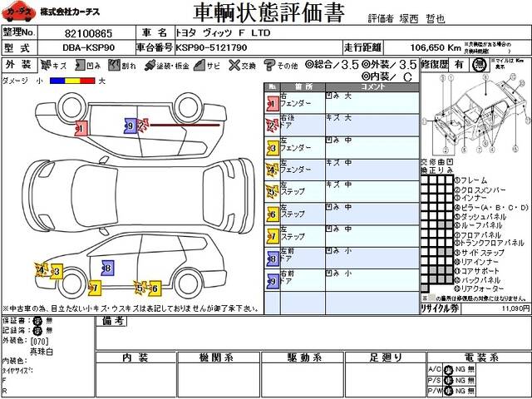Click table icon for row 6 左ステップ 凹み
The height and width of the screenshot is (399, 532).
click(x=273, y=214)
